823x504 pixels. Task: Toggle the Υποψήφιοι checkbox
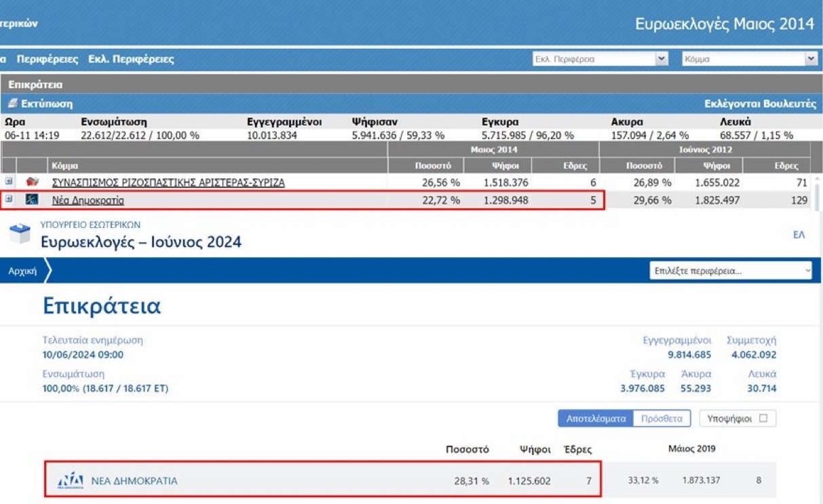click(x=763, y=419)
